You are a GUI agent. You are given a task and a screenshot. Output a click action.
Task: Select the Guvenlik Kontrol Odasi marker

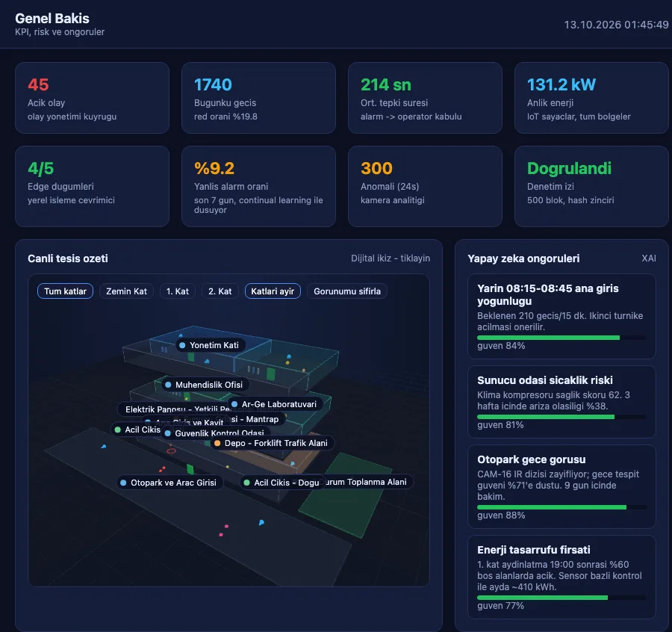click(215, 433)
